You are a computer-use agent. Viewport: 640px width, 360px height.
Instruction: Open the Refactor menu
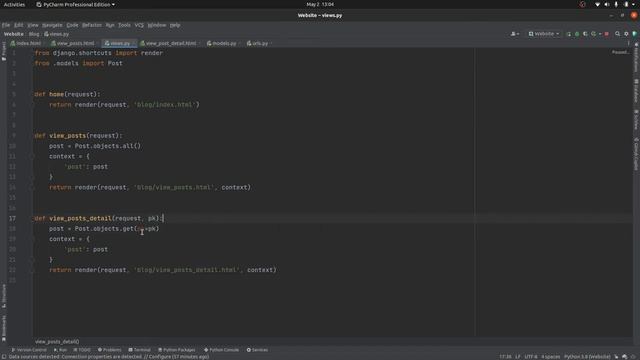pos(92,25)
